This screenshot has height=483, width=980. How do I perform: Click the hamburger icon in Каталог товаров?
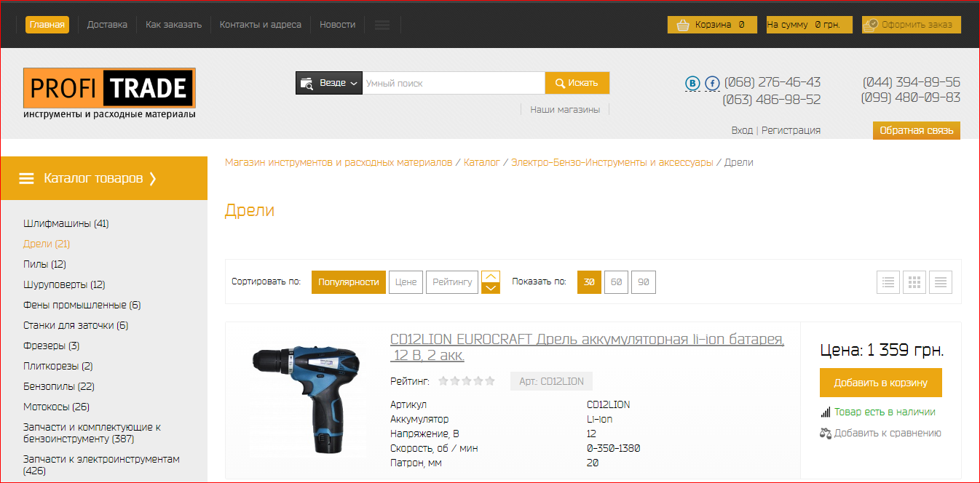tap(26, 178)
